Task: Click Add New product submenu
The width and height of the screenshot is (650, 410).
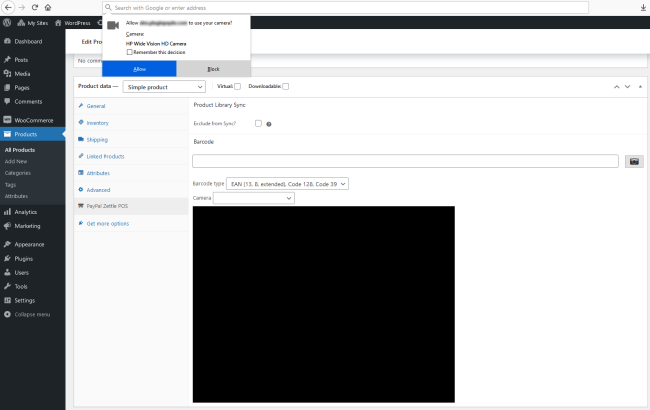Action: pos(16,162)
